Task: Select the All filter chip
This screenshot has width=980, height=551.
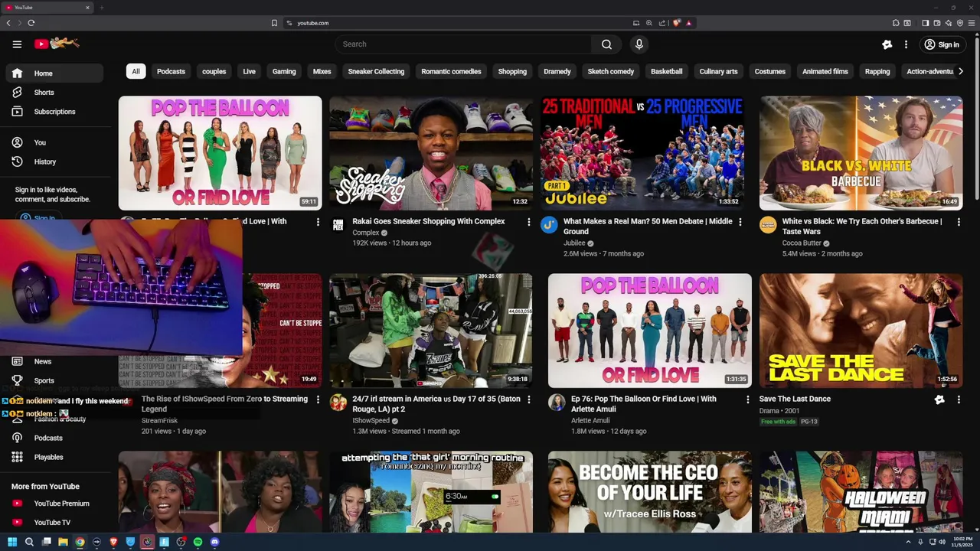Action: [x=136, y=72]
